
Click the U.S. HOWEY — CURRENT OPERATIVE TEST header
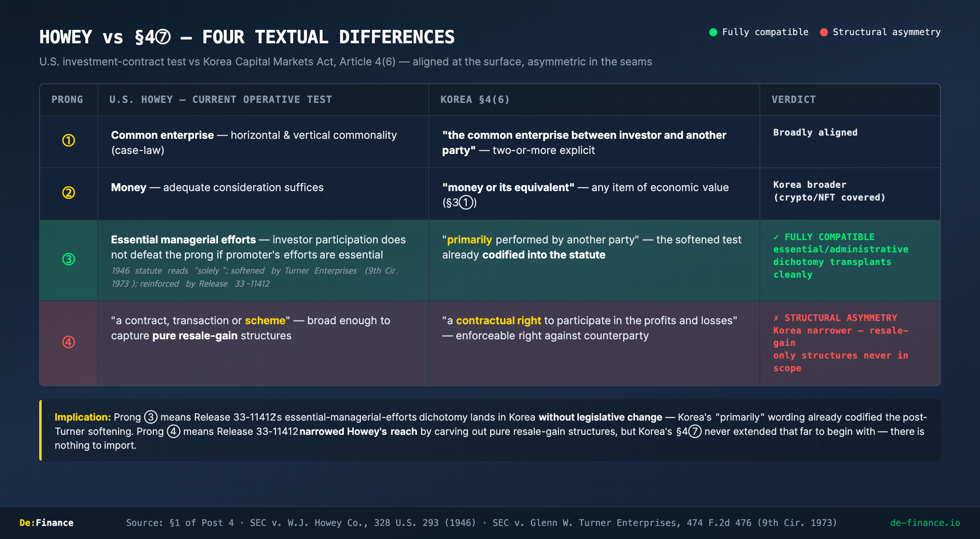[x=220, y=99]
